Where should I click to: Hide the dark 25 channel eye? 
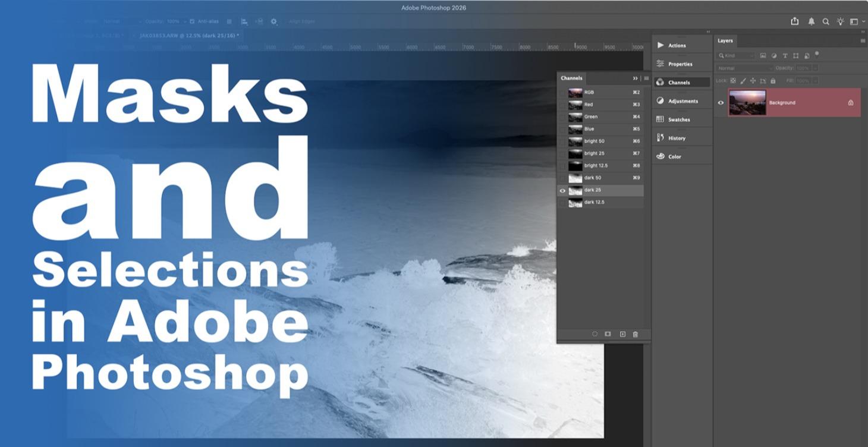(x=562, y=190)
